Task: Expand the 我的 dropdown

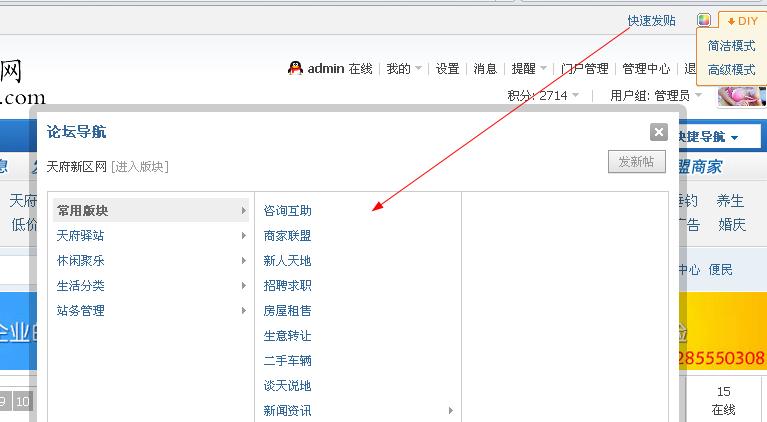Action: point(404,68)
